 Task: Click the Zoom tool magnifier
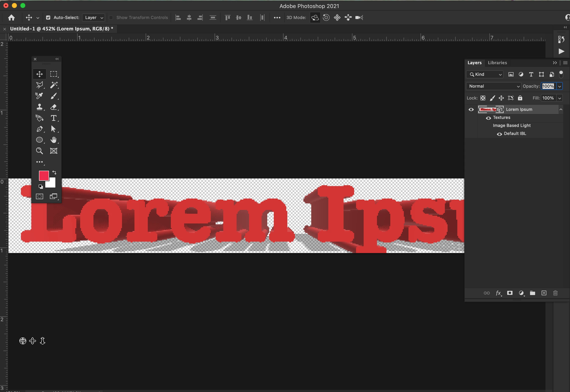tap(39, 151)
